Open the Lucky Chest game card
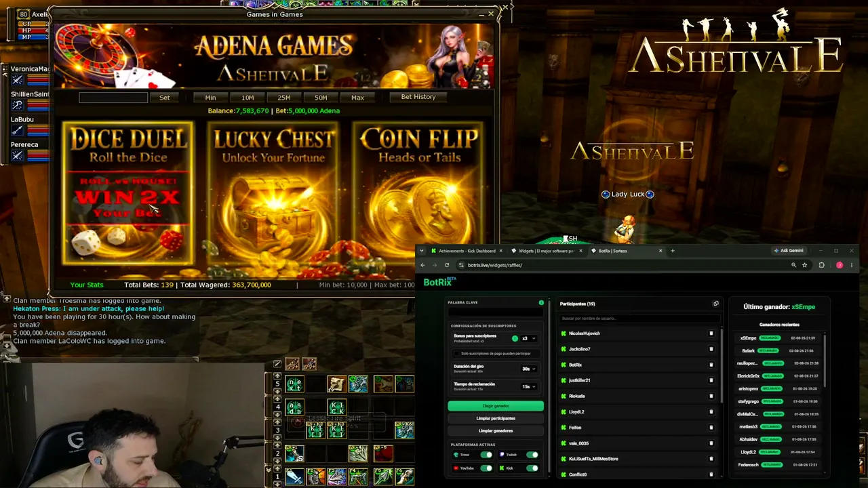868x488 pixels. point(274,192)
